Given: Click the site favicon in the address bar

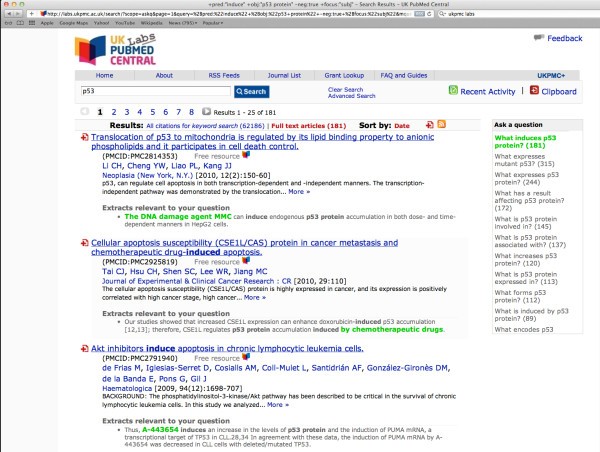Looking at the screenshot, I should 43,13.
